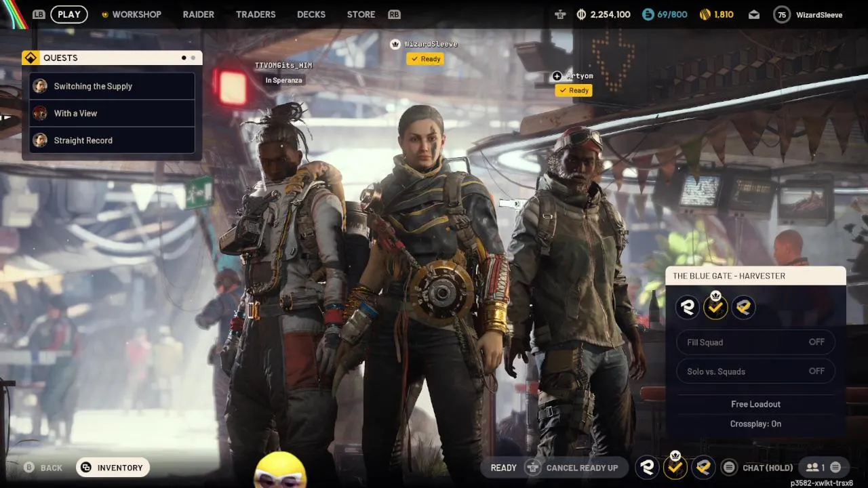This screenshot has width=868, height=488.
Task: Click the yellow token icon next to 1,810
Action: tap(705, 14)
